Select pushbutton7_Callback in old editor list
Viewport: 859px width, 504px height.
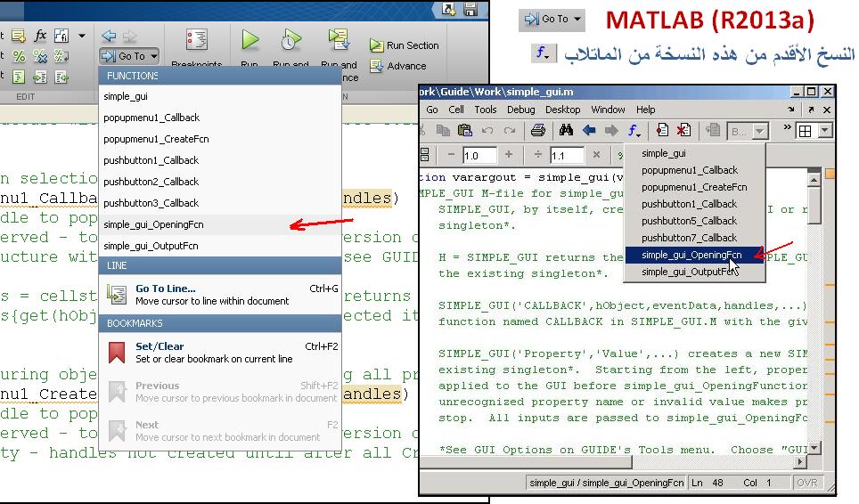coord(695,238)
